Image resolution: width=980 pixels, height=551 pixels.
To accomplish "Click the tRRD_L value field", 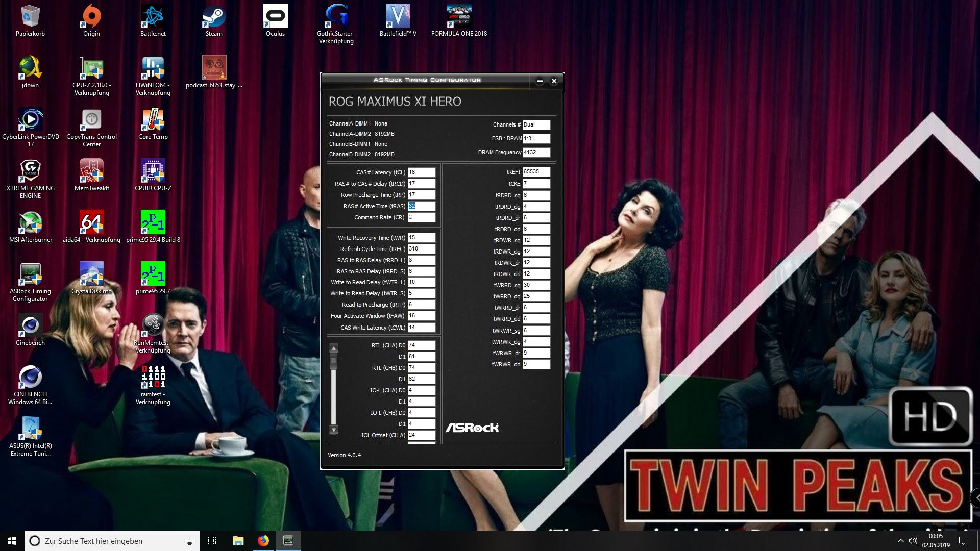I will [422, 260].
